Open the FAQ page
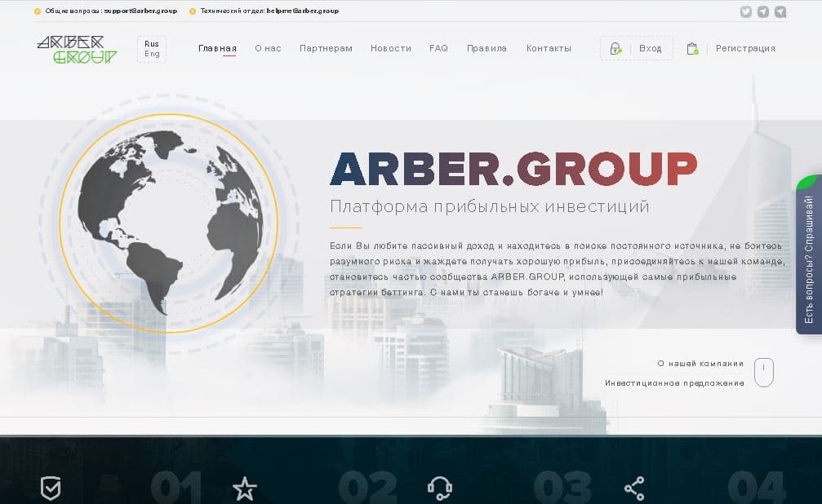 (438, 48)
